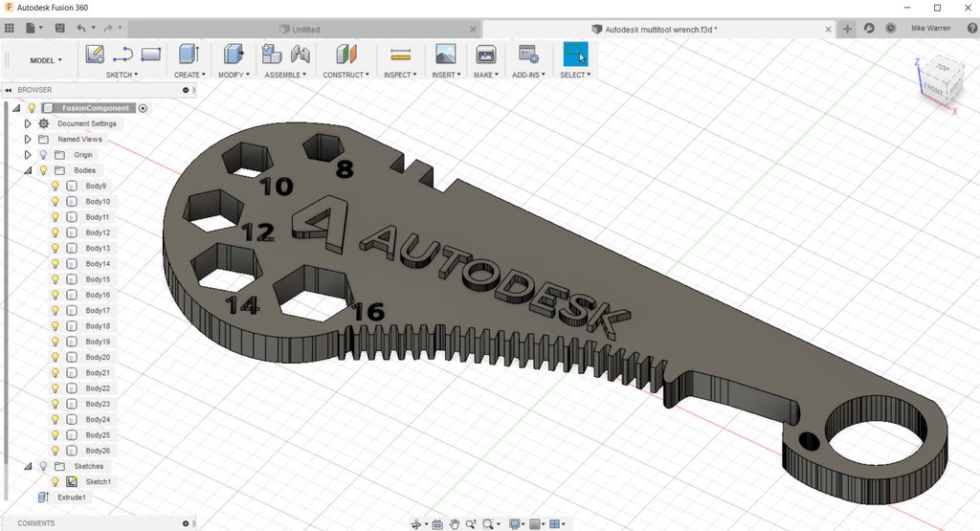Open the SKETCH menu

coord(122,75)
